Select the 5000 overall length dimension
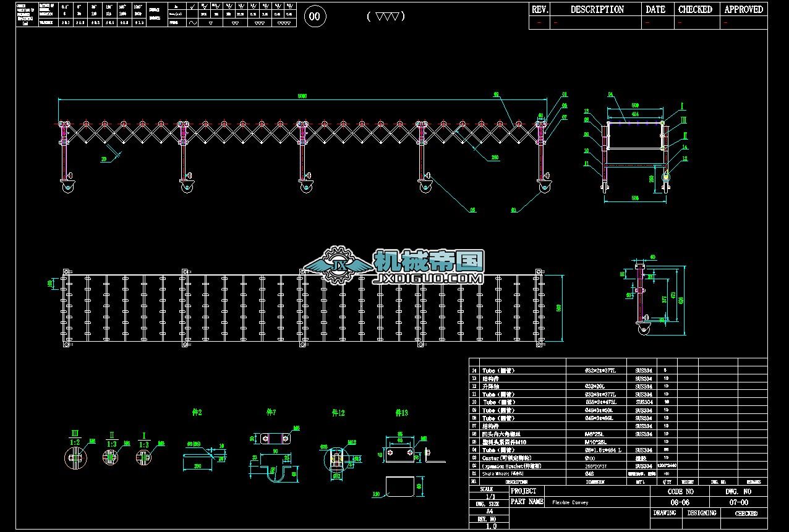789x532 pixels. [x=302, y=96]
